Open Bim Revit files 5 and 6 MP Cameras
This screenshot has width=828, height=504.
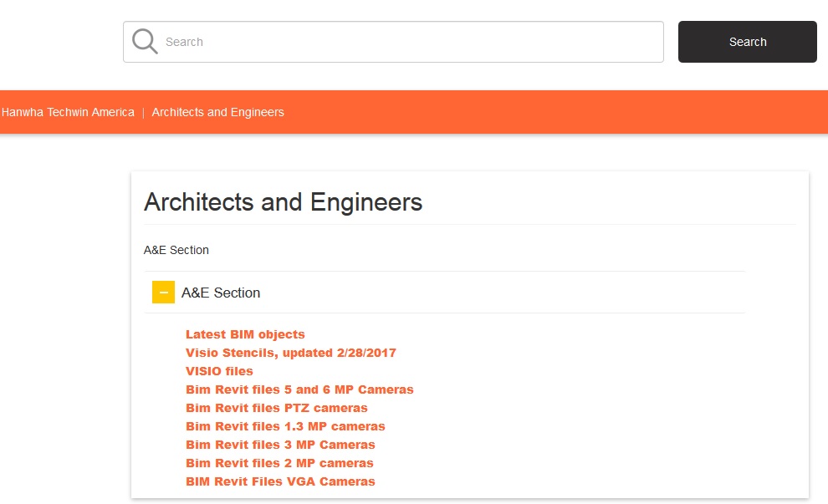[299, 389]
